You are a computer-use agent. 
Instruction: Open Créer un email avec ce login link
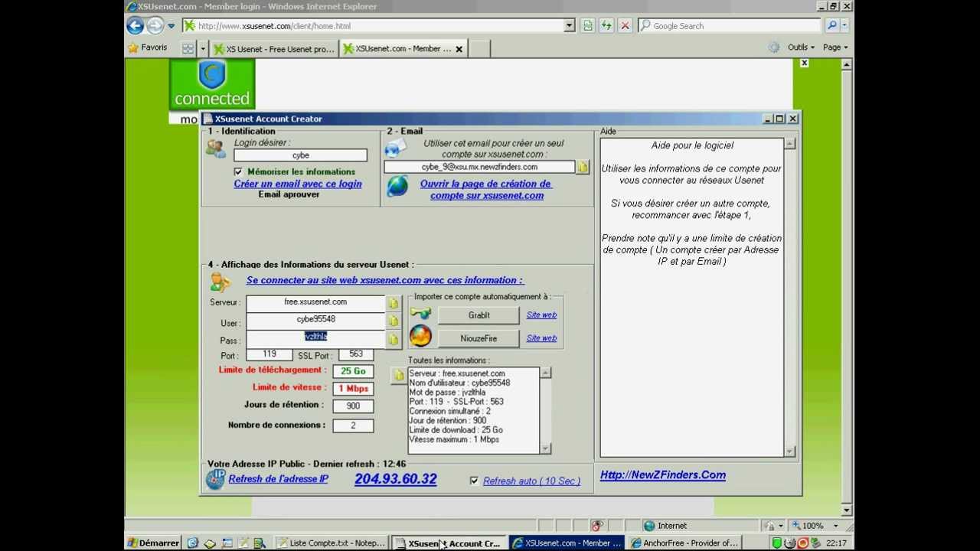[x=298, y=184]
